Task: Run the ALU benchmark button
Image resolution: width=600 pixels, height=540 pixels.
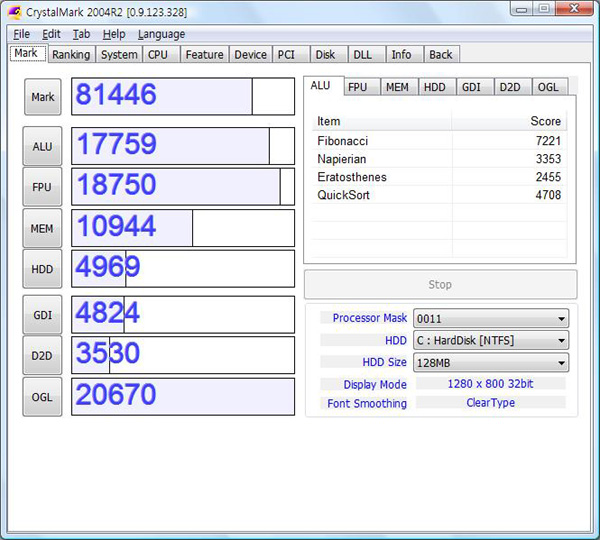Action: pyautogui.click(x=42, y=146)
